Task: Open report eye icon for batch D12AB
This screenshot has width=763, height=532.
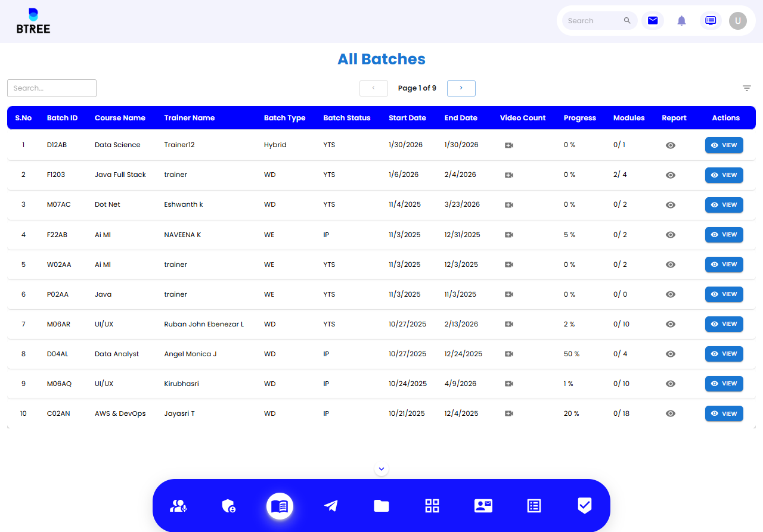Action: click(x=671, y=145)
